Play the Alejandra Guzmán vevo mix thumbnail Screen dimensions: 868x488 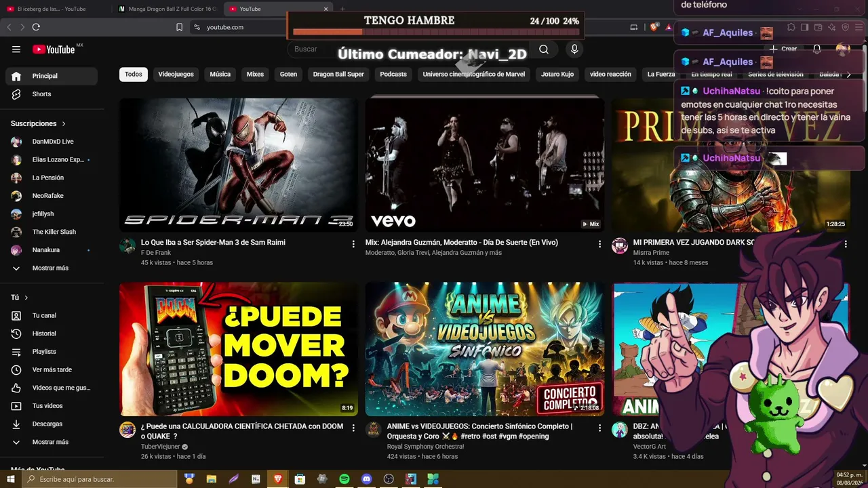click(484, 165)
